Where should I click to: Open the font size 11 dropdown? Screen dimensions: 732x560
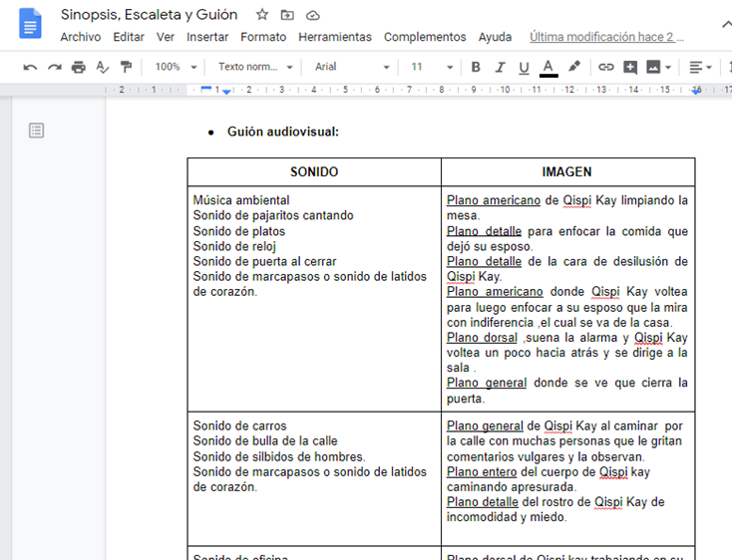tap(432, 67)
